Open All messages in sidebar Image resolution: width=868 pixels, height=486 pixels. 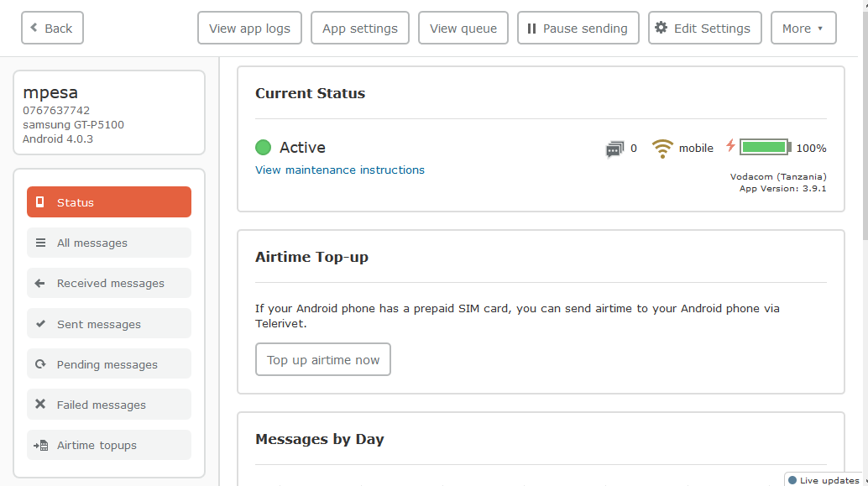[109, 243]
